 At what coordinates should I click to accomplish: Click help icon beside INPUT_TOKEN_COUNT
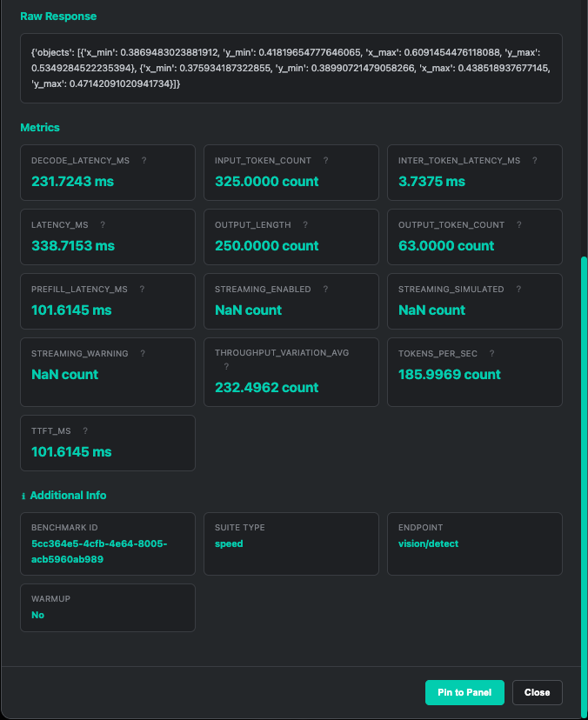pyautogui.click(x=325, y=161)
